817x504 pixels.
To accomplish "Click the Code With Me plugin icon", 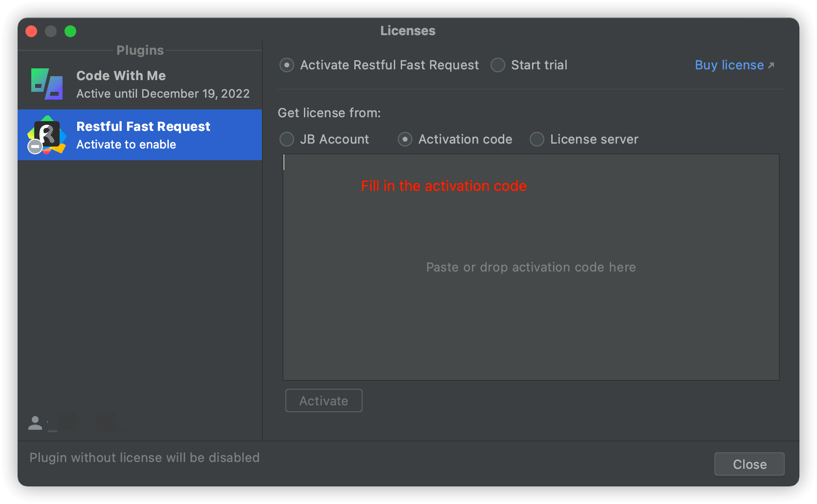I will [47, 84].
